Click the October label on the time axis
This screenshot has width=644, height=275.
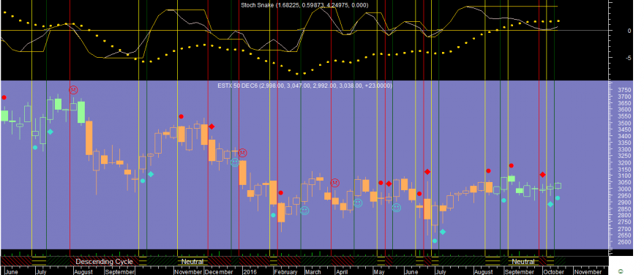pos(553,272)
